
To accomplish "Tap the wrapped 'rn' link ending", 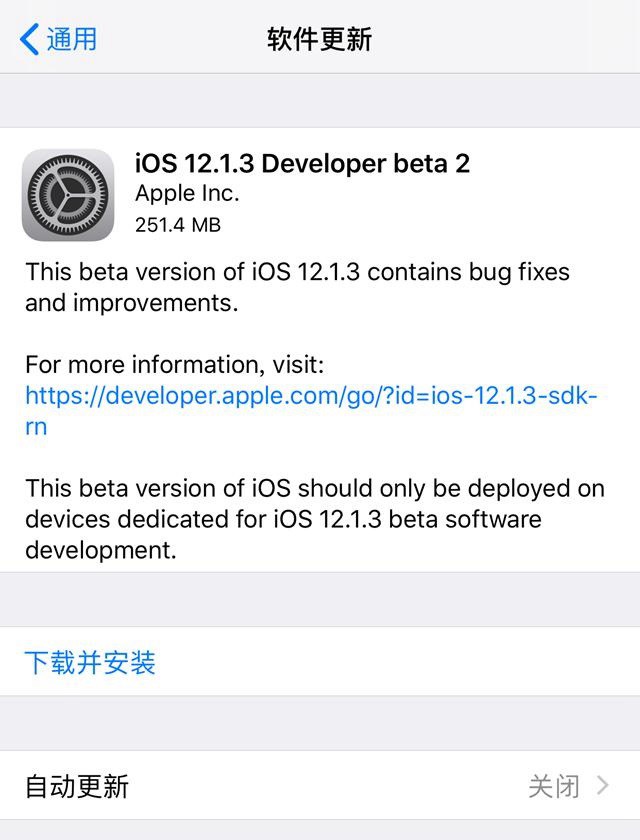I will 36,426.
